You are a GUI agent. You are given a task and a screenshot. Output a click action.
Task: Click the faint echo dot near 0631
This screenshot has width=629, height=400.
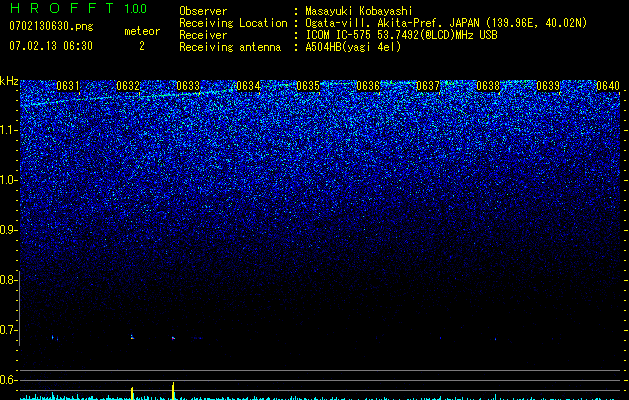click(53, 337)
